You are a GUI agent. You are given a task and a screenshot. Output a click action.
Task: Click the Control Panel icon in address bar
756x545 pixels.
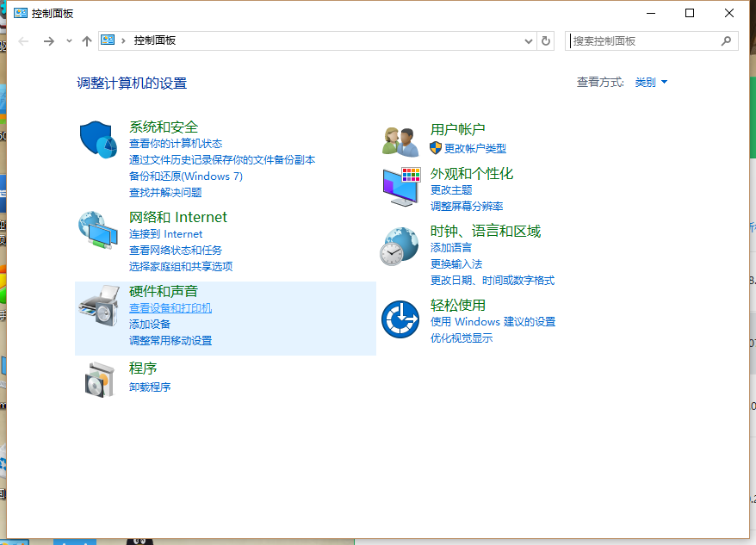tap(108, 40)
